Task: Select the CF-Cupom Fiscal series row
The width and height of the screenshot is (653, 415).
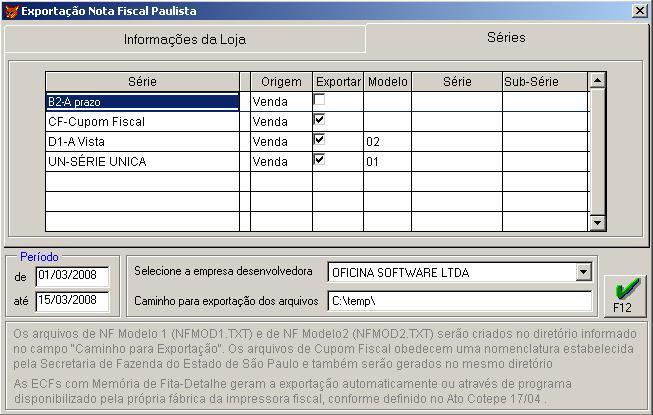Action: coord(142,122)
